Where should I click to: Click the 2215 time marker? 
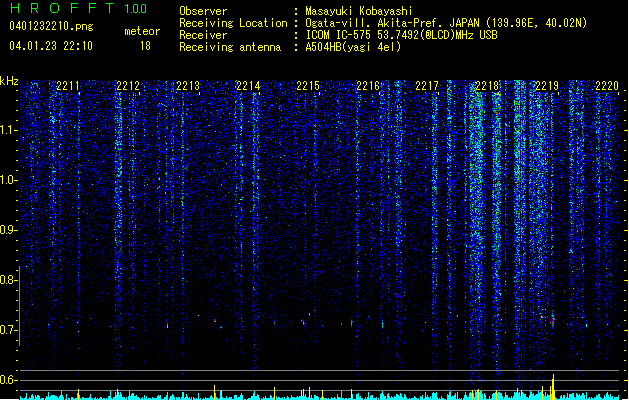[x=308, y=85]
